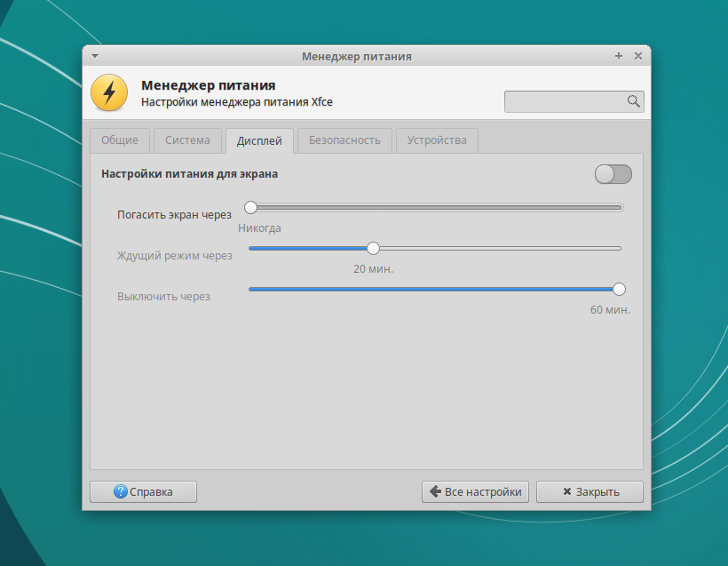Screen dimensions: 728x566
Task: Click the 'Ждущий режим через' label
Action: pyautogui.click(x=175, y=256)
